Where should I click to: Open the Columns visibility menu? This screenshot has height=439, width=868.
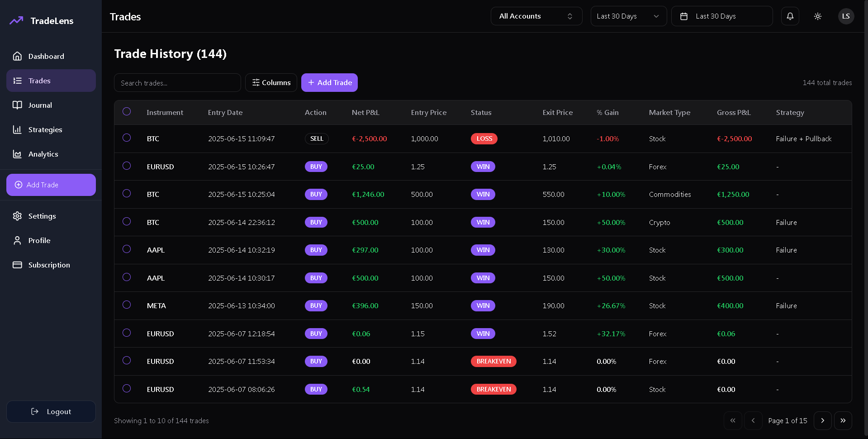click(271, 82)
